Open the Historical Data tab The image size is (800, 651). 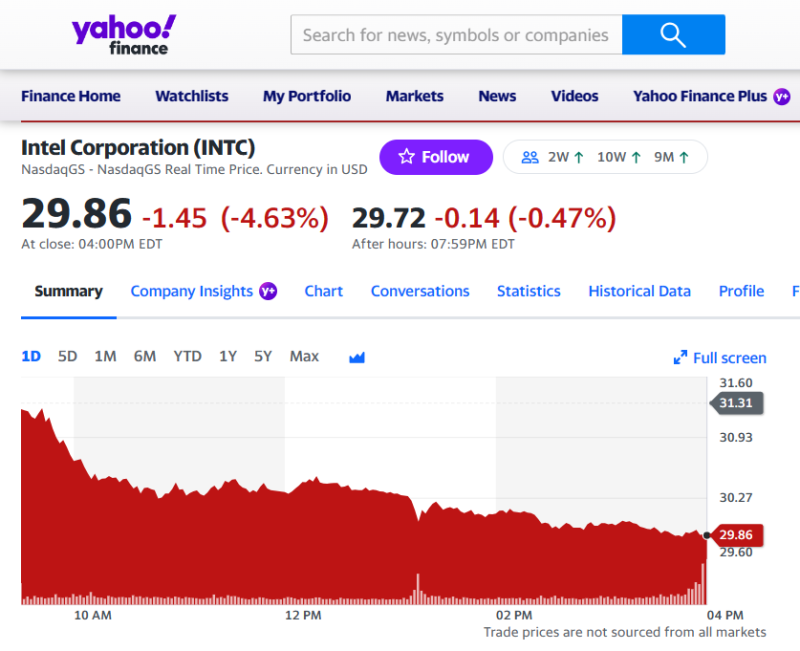639,291
